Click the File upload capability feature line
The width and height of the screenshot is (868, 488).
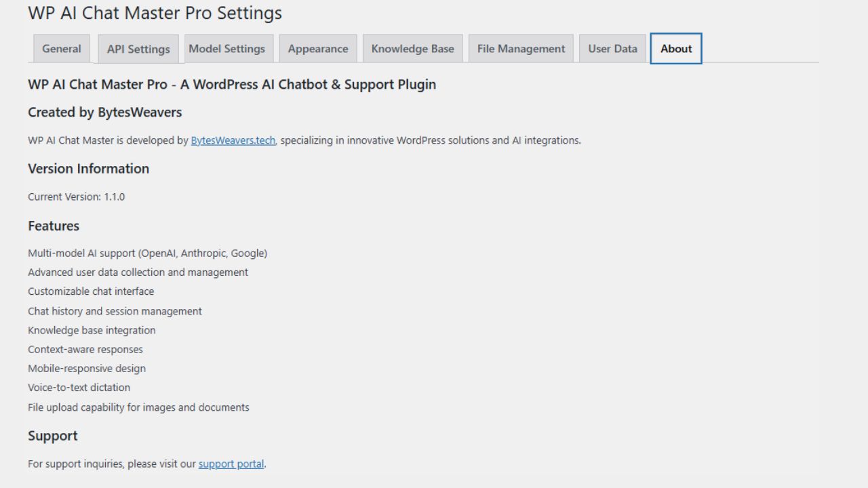tap(138, 407)
